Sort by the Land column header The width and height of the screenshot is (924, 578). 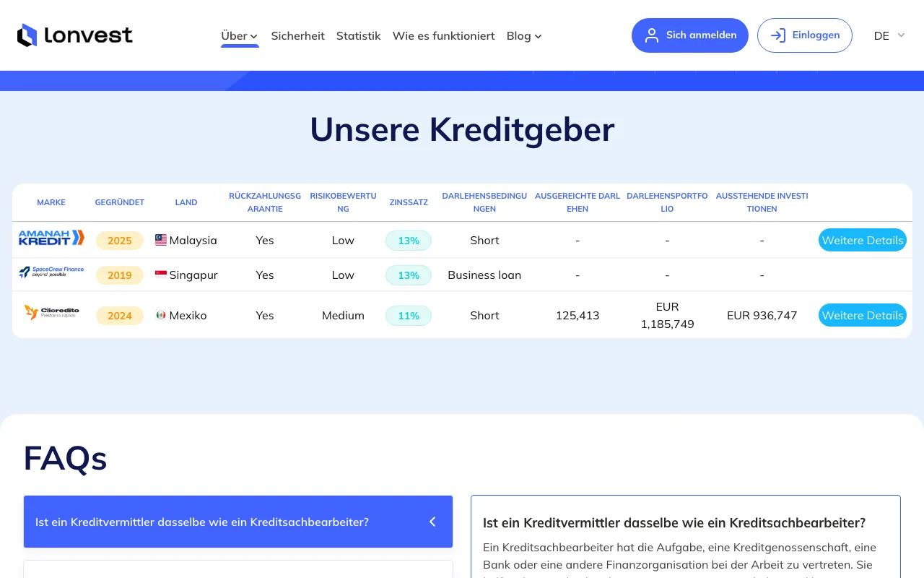pyautogui.click(x=186, y=202)
